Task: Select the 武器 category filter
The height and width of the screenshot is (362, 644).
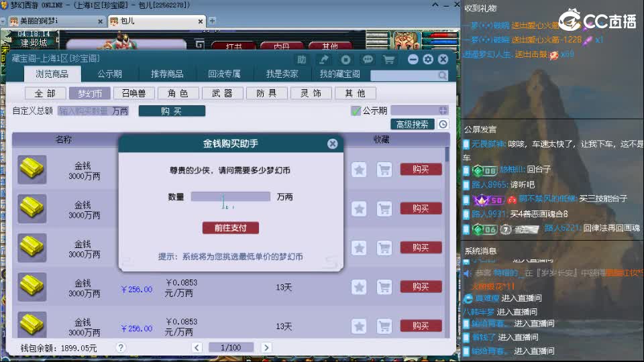Action: (x=222, y=94)
